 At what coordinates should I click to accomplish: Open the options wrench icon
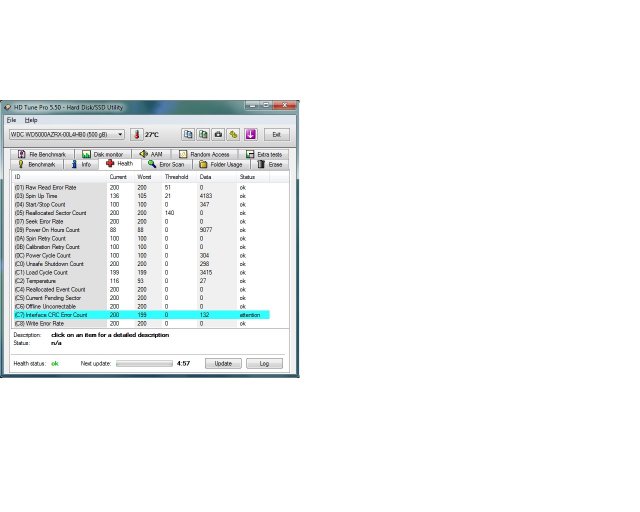233,134
